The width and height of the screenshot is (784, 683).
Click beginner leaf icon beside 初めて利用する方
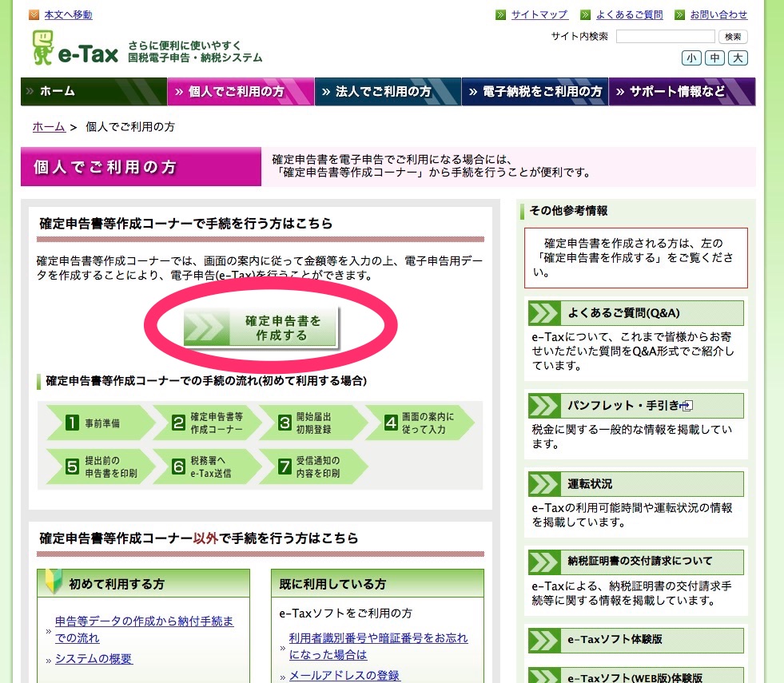[x=54, y=581]
